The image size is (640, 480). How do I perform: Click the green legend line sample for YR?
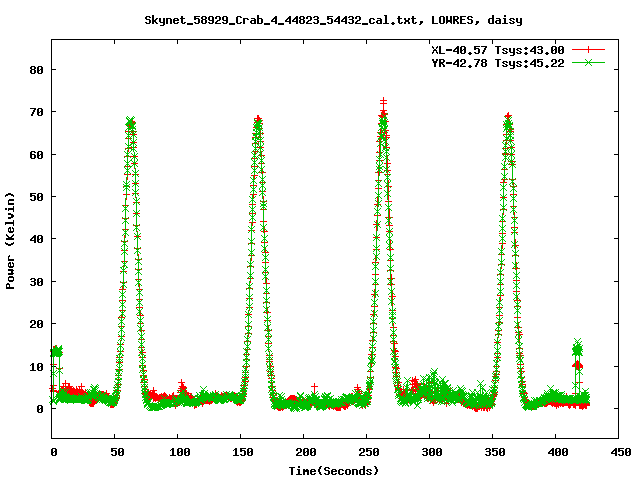588,62
